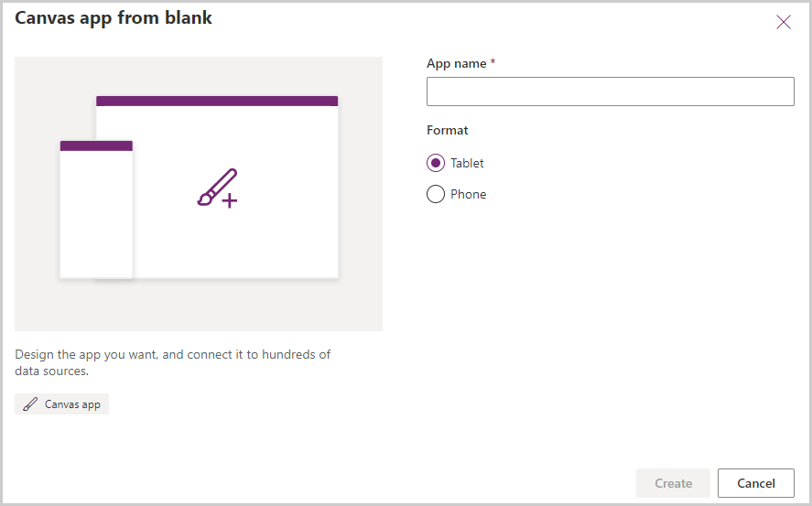812x506 pixels.
Task: Focus the App name text field
Action: point(610,92)
